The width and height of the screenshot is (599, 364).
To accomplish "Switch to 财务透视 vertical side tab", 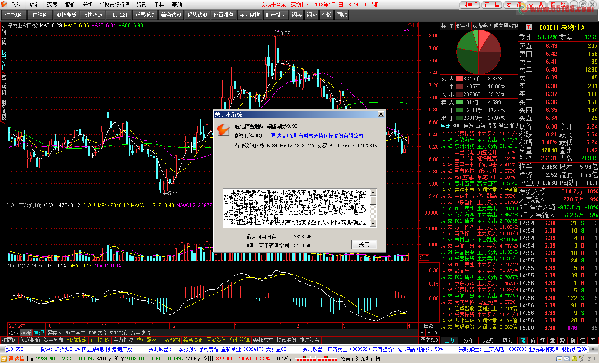I will (x=4, y=109).
